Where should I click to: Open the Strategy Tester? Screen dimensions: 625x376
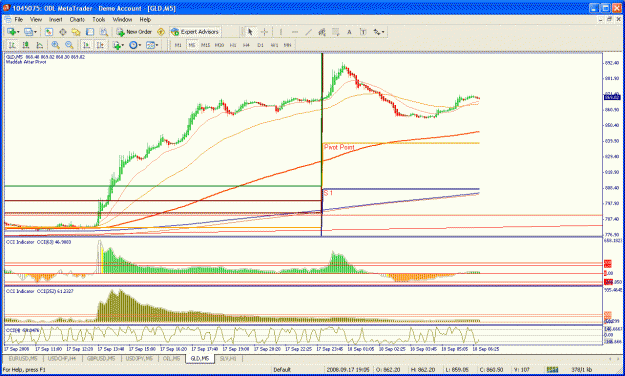(x=104, y=32)
